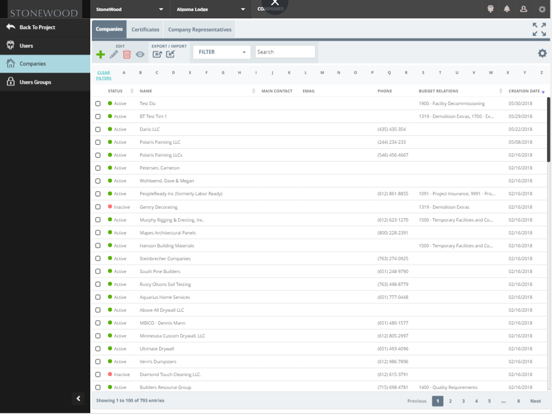The image size is (552, 414).
Task: Open the Steinbrecher Companies row
Action: [x=320, y=258]
